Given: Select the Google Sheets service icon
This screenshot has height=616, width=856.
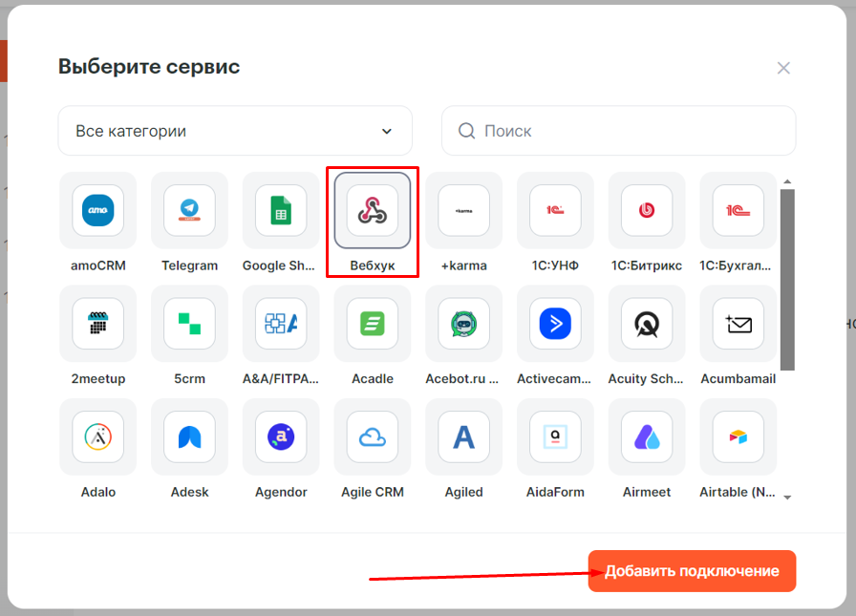Looking at the screenshot, I should coord(280,211).
